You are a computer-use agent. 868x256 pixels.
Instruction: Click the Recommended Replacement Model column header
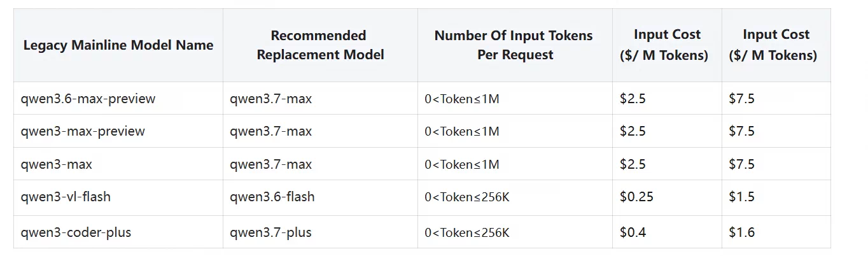(320, 45)
